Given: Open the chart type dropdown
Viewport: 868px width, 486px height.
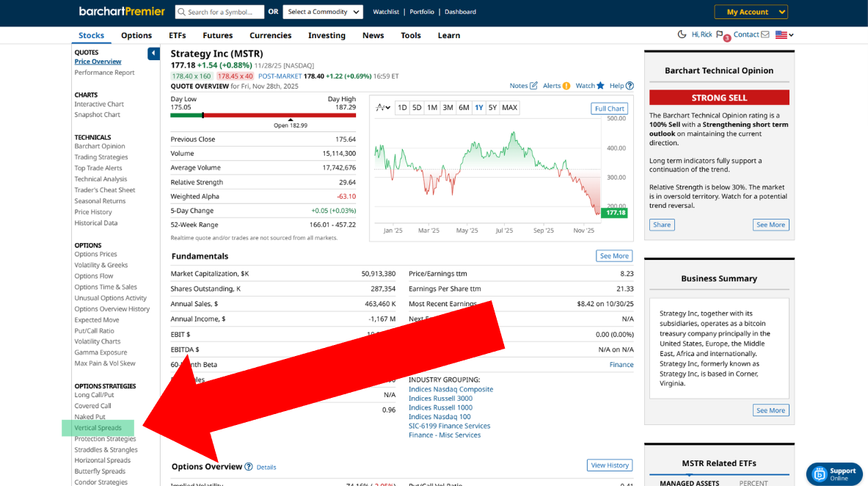Looking at the screenshot, I should tap(383, 107).
